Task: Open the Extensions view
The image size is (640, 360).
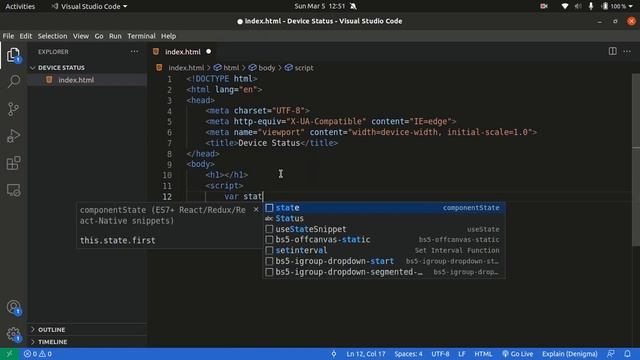Action: 13,163
